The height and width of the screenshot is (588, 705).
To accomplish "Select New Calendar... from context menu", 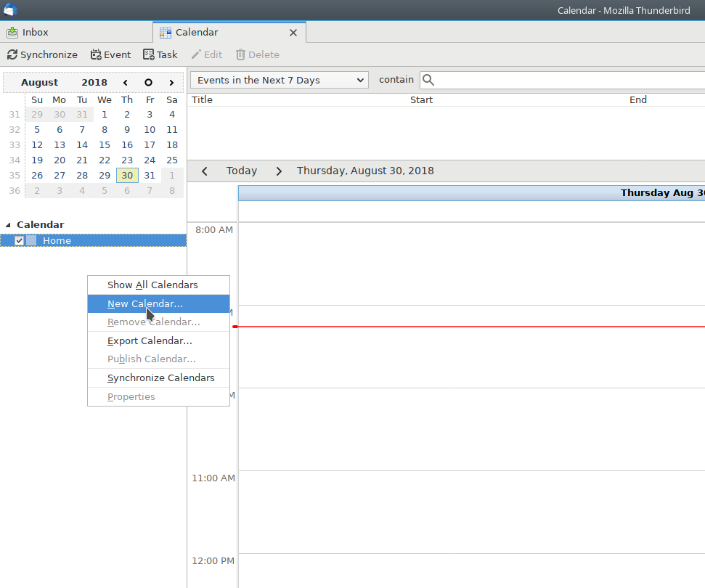I will 145,304.
